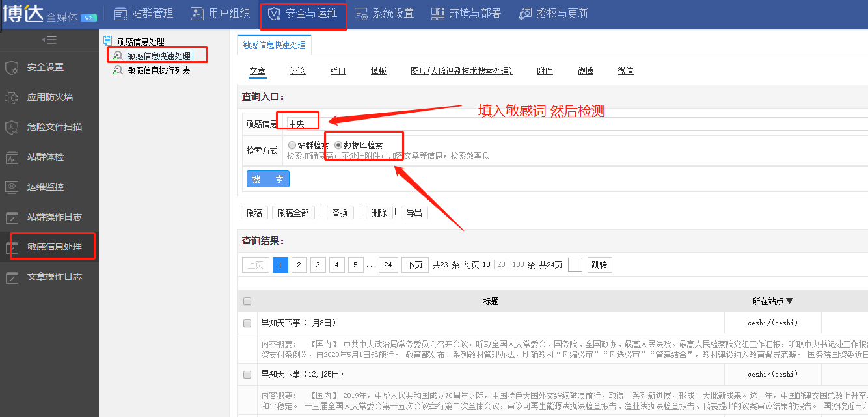Check the select-all checkbox in table header
Screen dimensions: 868x417
click(247, 301)
